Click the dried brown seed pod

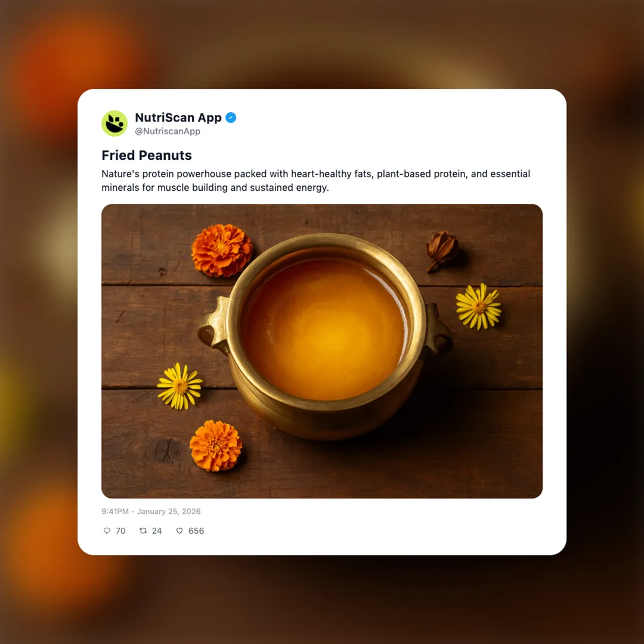441,250
